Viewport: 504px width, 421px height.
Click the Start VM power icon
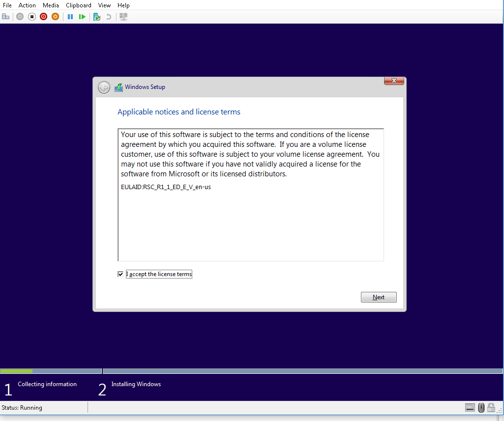tap(20, 17)
